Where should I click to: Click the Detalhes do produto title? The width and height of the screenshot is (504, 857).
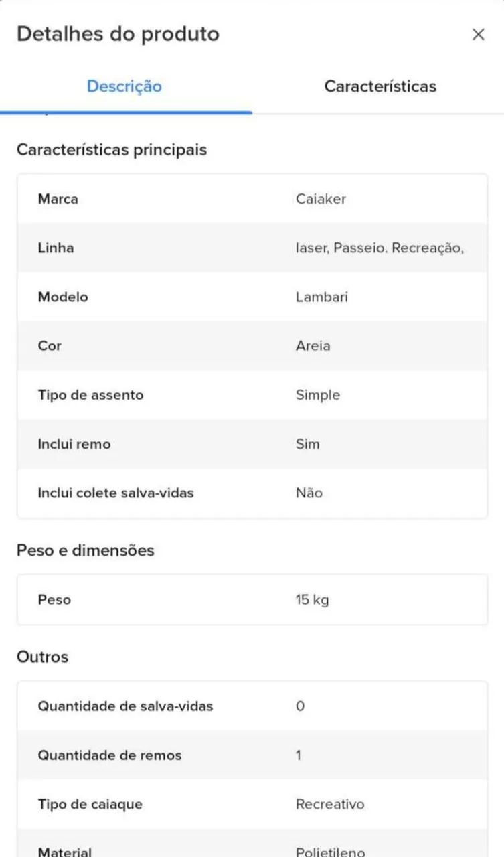(118, 34)
